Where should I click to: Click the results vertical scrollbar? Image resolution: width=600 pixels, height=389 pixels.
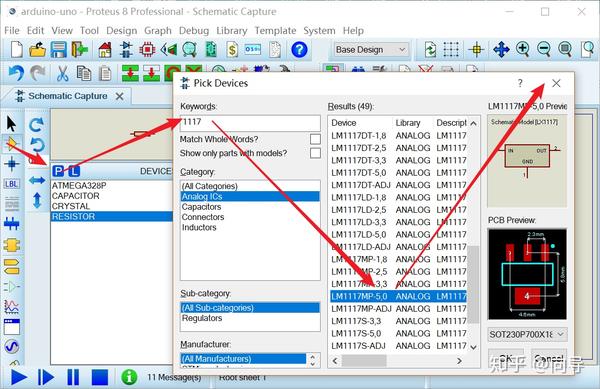(473, 284)
